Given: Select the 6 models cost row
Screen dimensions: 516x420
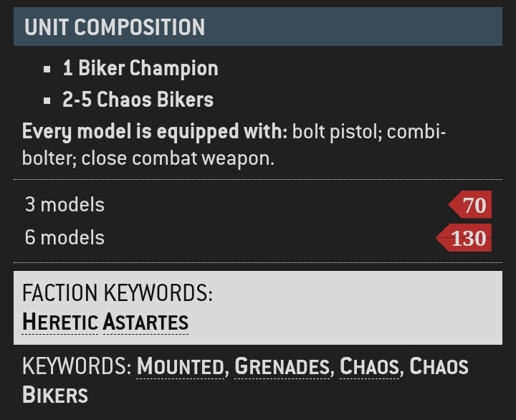Looking at the screenshot, I should (x=65, y=238).
